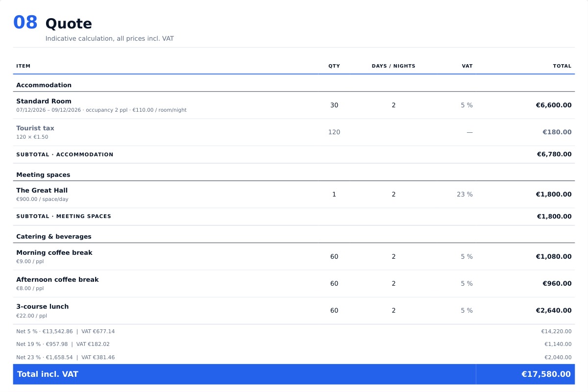This screenshot has width=588, height=392.
Task: Click the TOTAL column header
Action: pos(562,66)
